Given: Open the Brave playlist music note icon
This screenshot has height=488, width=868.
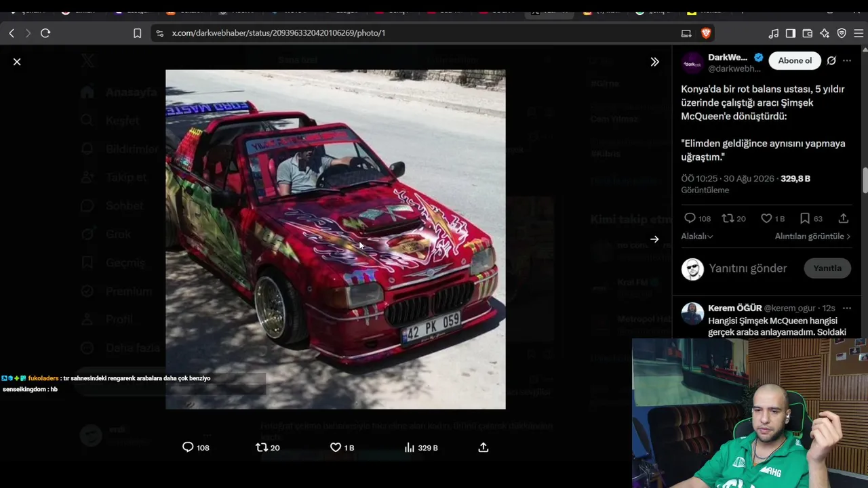Looking at the screenshot, I should click(774, 33).
